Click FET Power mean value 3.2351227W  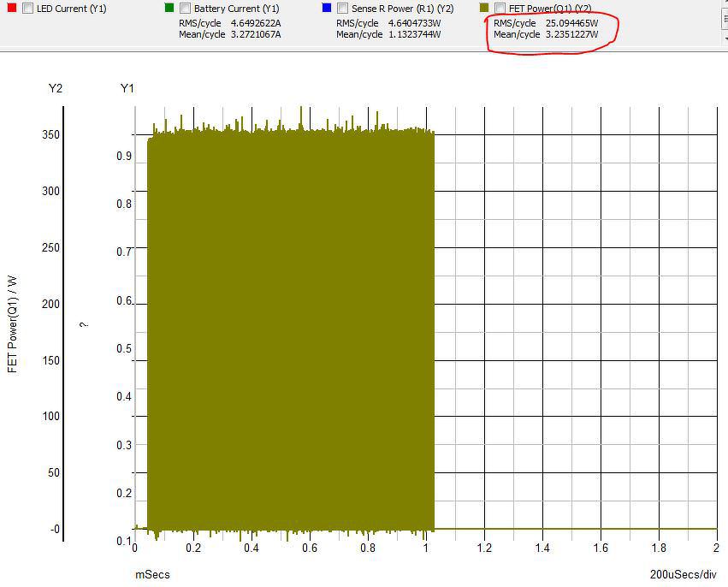click(x=572, y=34)
